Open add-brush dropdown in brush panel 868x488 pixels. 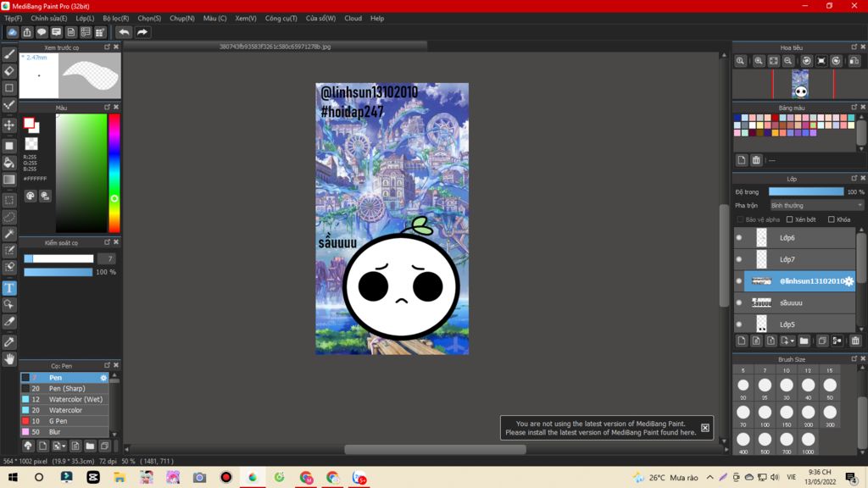(x=64, y=446)
